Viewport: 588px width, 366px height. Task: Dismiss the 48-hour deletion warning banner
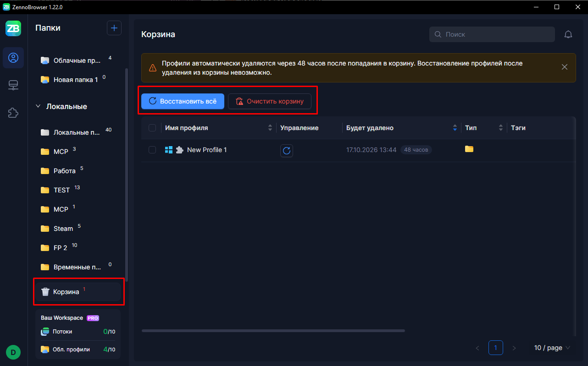click(565, 67)
